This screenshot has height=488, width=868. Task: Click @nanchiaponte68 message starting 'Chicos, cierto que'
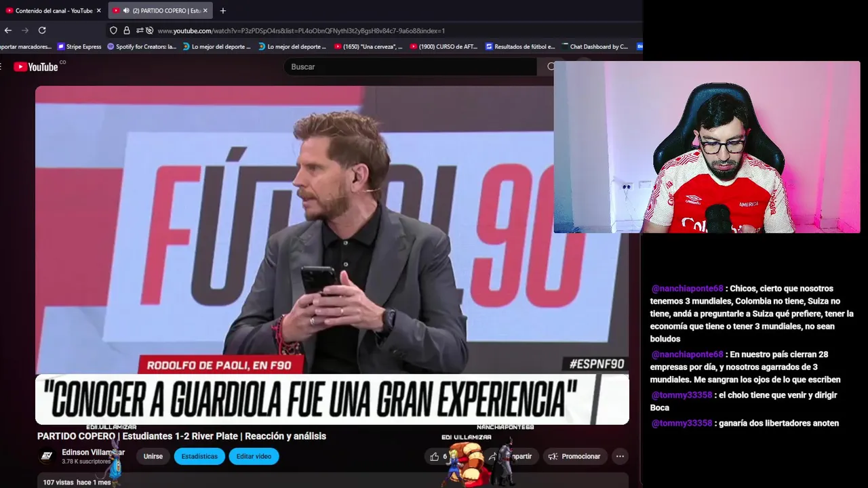click(751, 314)
